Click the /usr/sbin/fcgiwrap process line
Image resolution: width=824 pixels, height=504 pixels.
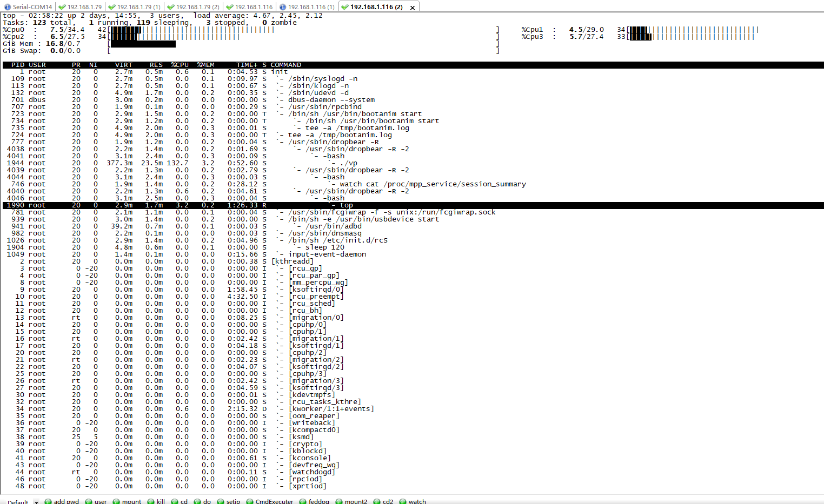click(413, 212)
